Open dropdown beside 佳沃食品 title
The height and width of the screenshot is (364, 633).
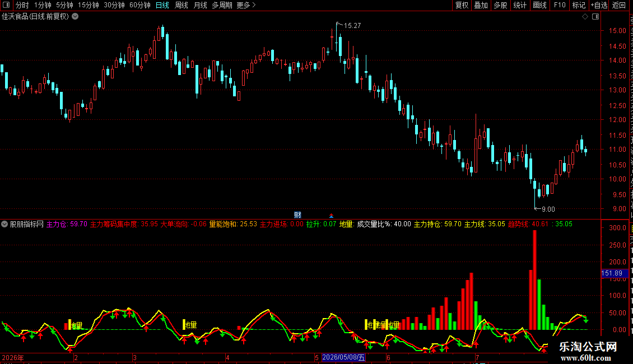tap(75, 17)
